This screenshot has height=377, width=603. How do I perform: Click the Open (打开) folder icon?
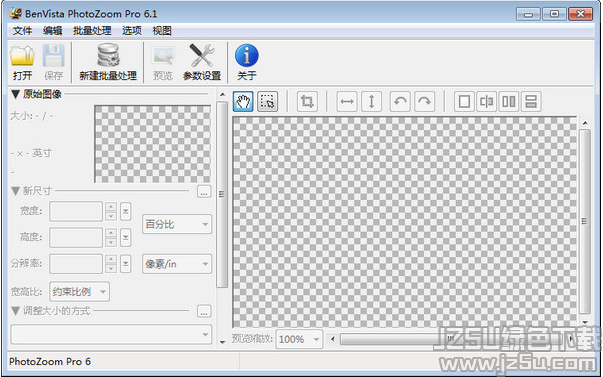pos(22,56)
